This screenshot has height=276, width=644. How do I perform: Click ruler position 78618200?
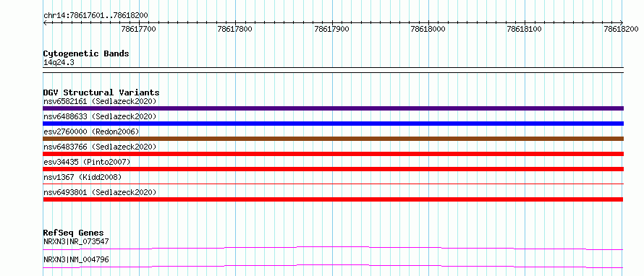(622, 29)
